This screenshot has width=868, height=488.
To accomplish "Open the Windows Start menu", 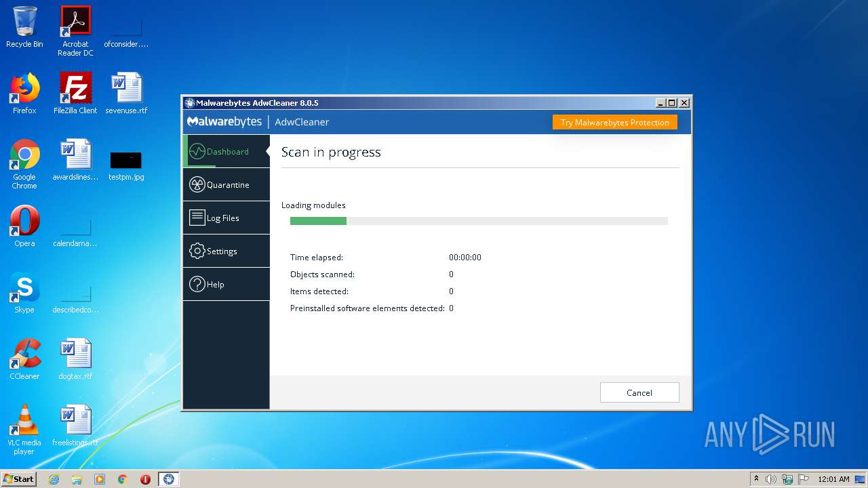I will 19,479.
